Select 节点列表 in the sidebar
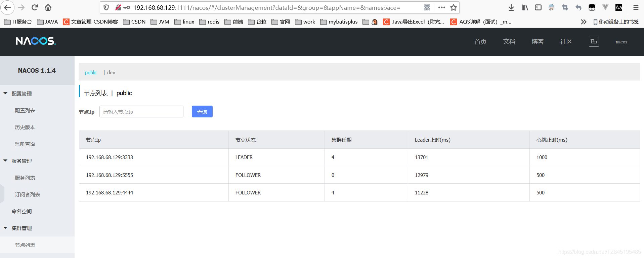 click(x=25, y=245)
